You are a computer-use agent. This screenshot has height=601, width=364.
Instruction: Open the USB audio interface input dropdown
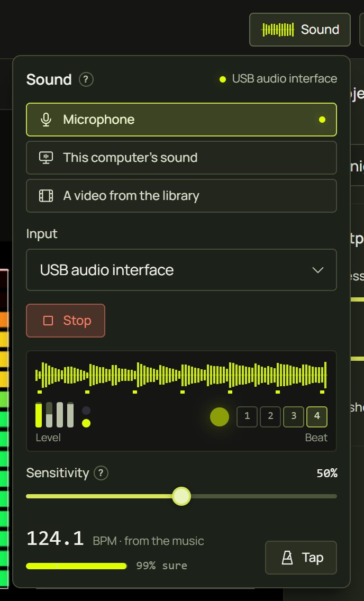181,270
